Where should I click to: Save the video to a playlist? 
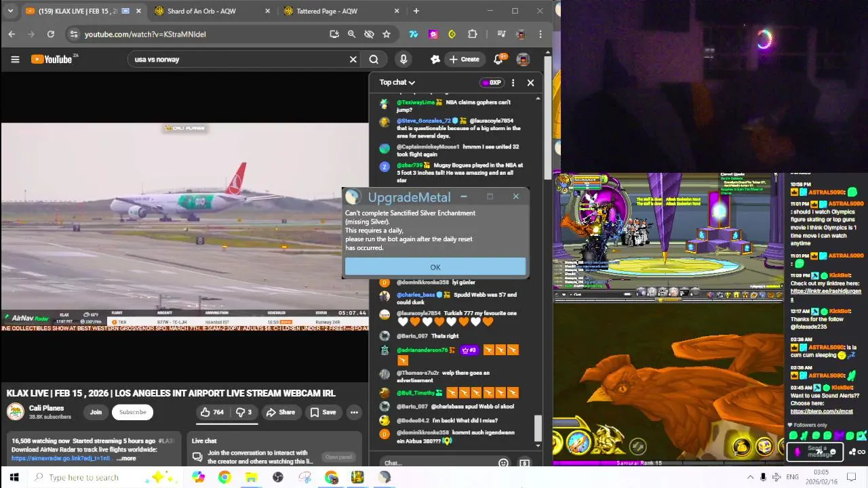pyautogui.click(x=323, y=412)
